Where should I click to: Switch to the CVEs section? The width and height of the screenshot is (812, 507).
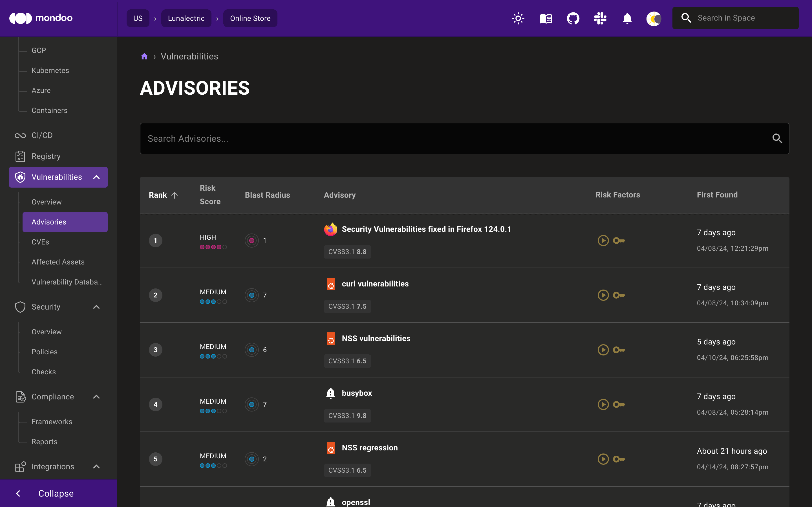pyautogui.click(x=40, y=242)
